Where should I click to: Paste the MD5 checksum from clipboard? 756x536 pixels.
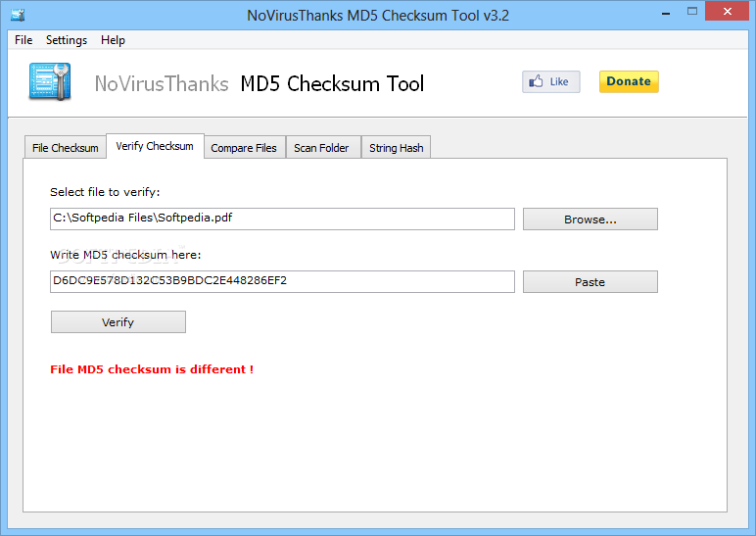[591, 282]
